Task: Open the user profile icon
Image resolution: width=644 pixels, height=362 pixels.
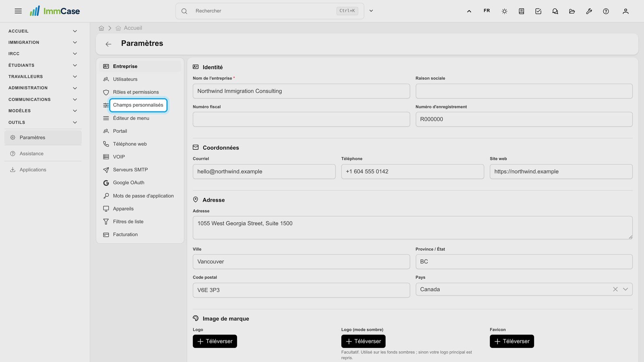Action: [625, 11]
